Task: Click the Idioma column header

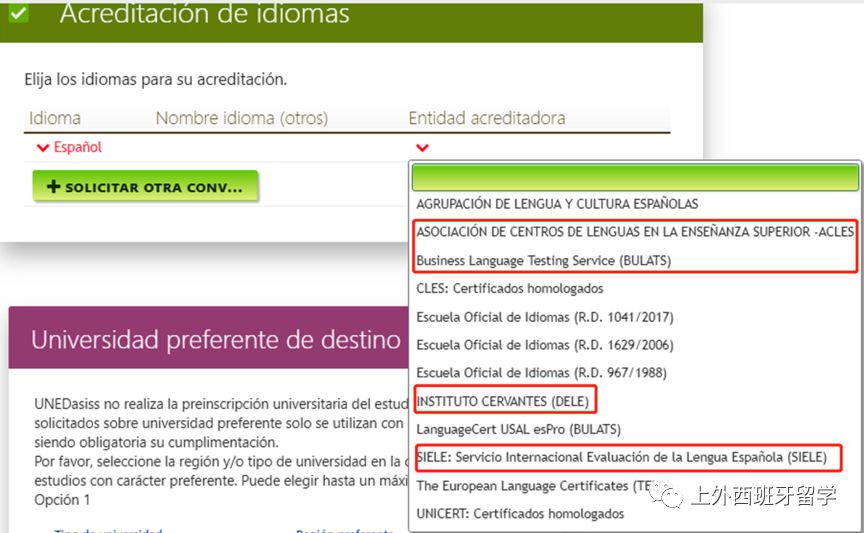Action: coord(55,118)
